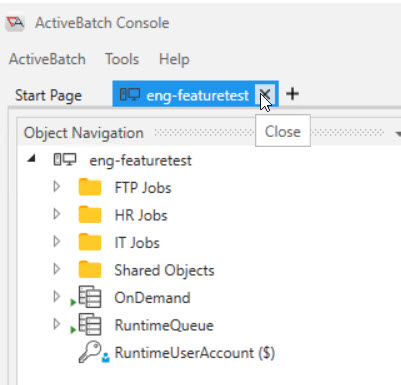Image resolution: width=401 pixels, height=385 pixels.
Task: Click the OnDemand queue icon
Action: point(90,297)
